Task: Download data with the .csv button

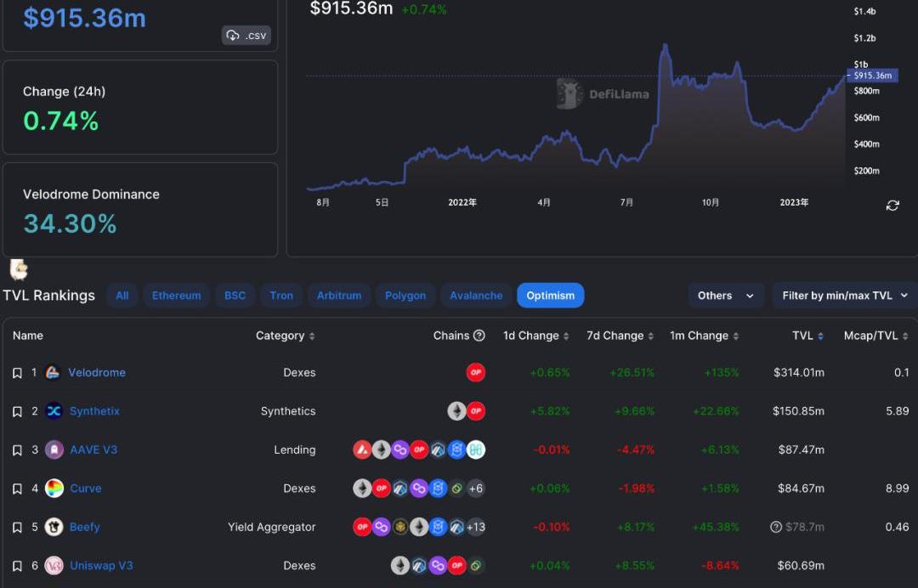Action: click(246, 36)
